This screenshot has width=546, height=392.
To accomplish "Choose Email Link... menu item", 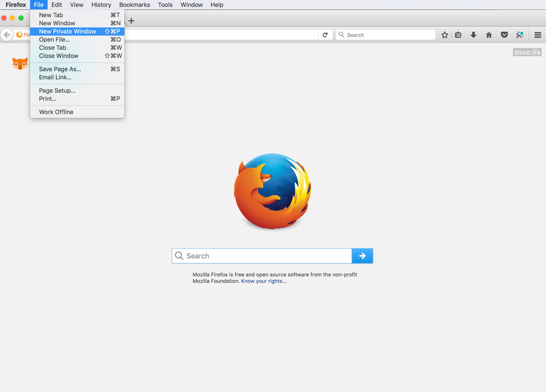I will pos(77,77).
